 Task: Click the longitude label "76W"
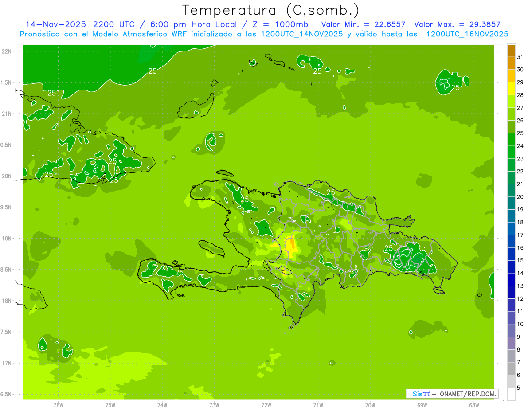click(58, 405)
